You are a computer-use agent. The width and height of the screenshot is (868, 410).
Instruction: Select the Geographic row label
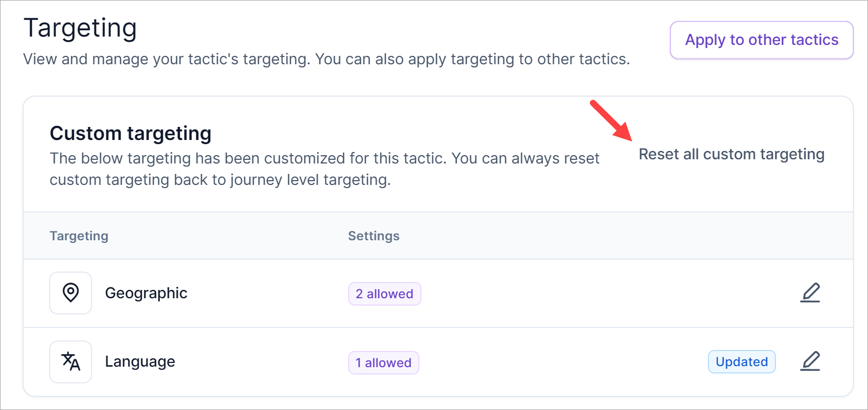click(146, 293)
